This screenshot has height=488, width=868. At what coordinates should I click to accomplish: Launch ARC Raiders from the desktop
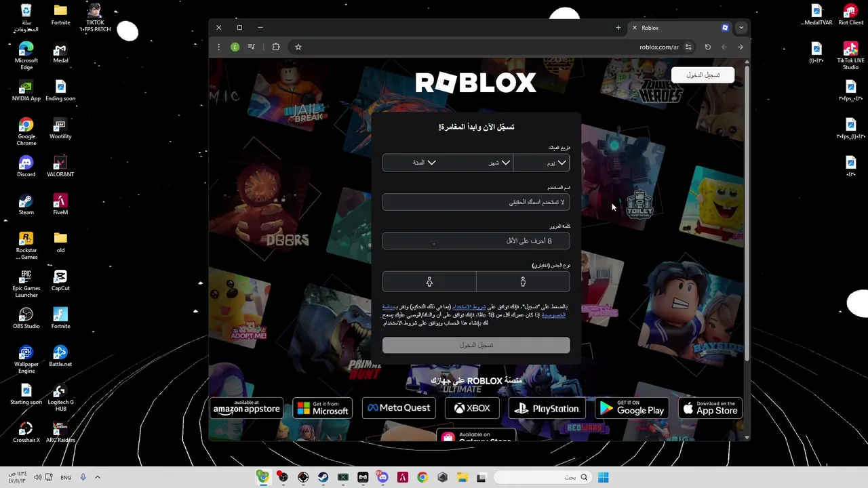(x=60, y=433)
